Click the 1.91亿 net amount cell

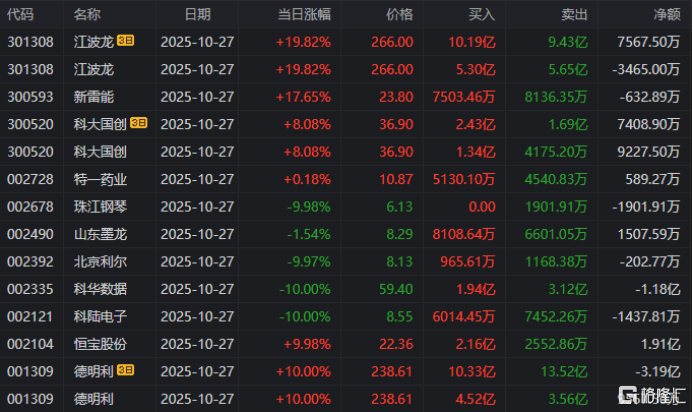coord(661,344)
